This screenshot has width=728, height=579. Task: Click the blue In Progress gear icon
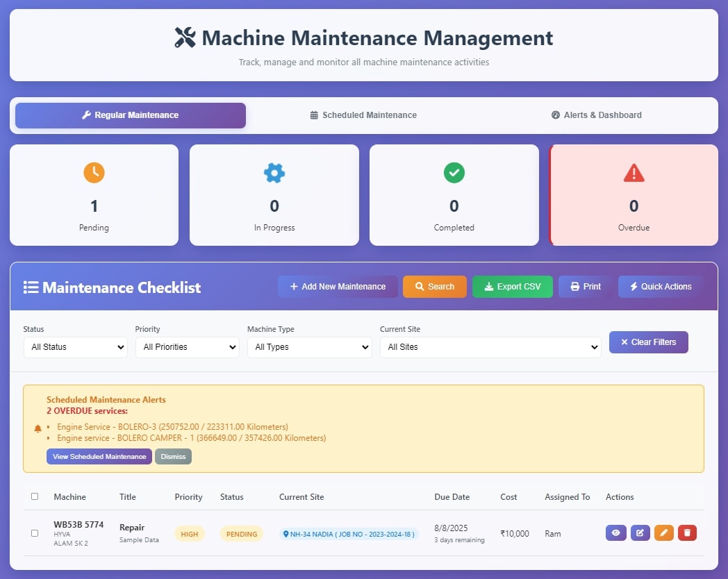pyautogui.click(x=274, y=173)
